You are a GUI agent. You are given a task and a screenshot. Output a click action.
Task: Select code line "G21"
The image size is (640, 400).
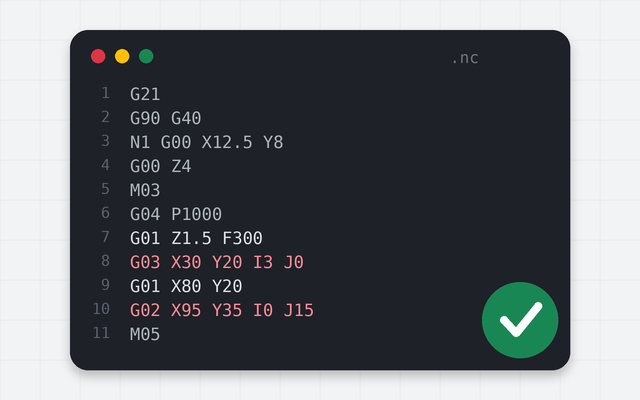click(145, 94)
